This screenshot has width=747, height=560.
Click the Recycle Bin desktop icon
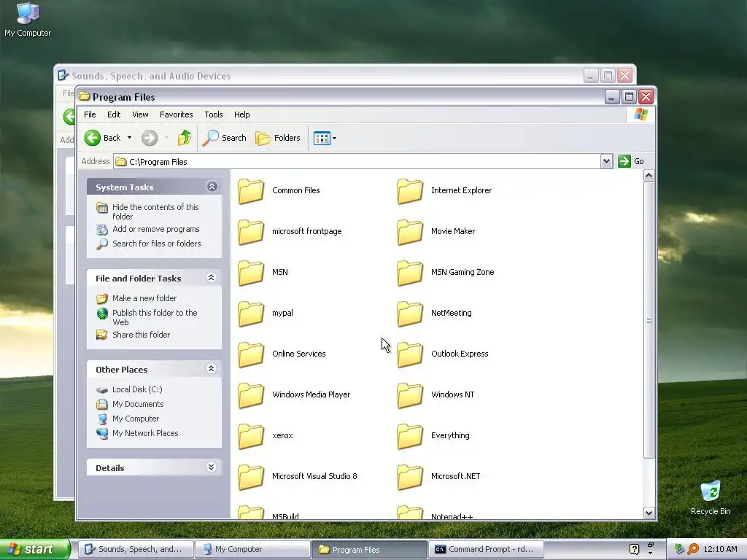pyautogui.click(x=711, y=498)
